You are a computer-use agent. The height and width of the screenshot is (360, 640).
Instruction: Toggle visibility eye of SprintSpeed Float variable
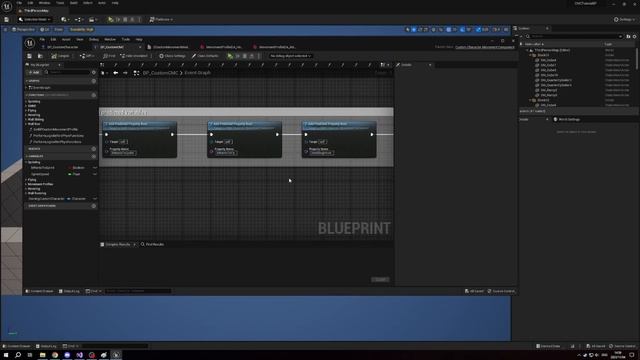pyautogui.click(x=95, y=174)
